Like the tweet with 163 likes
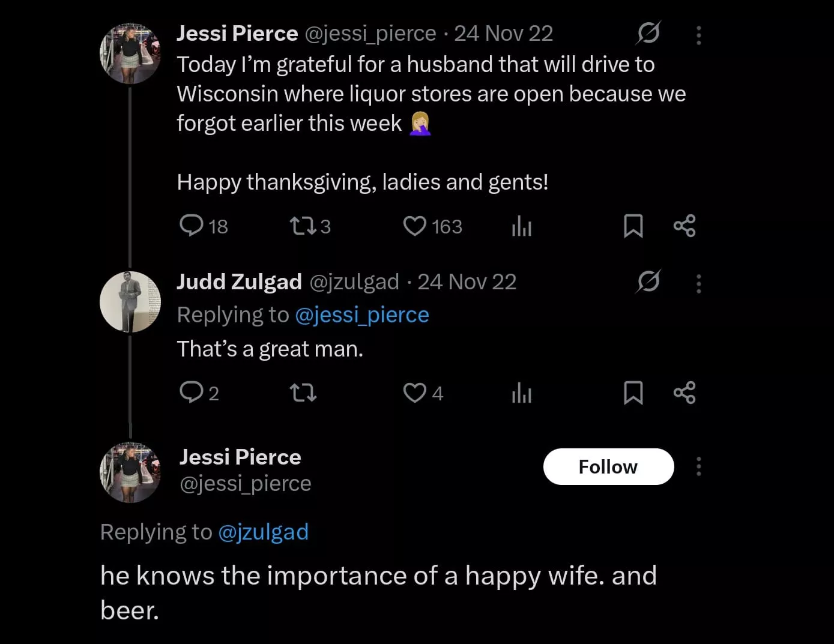 tap(414, 226)
